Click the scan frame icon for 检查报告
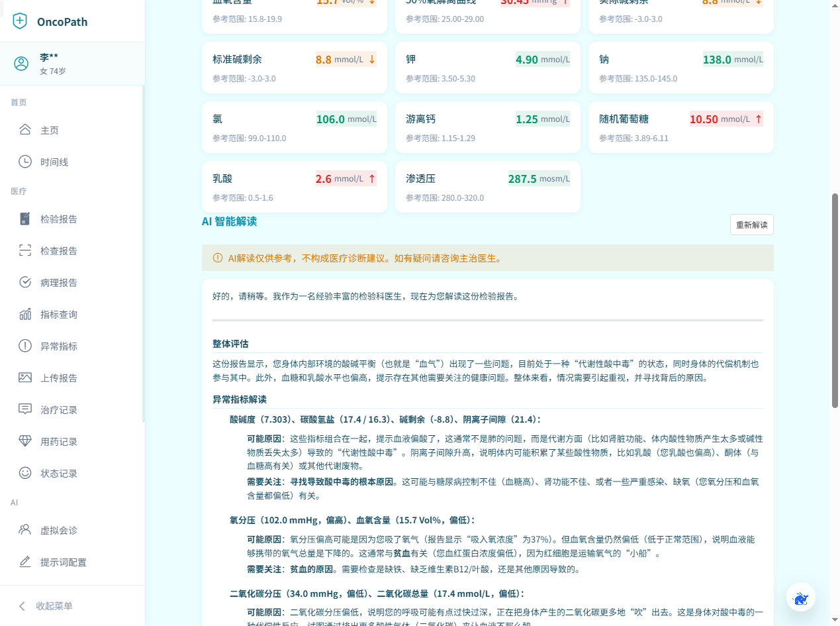The image size is (840, 626). click(x=25, y=250)
